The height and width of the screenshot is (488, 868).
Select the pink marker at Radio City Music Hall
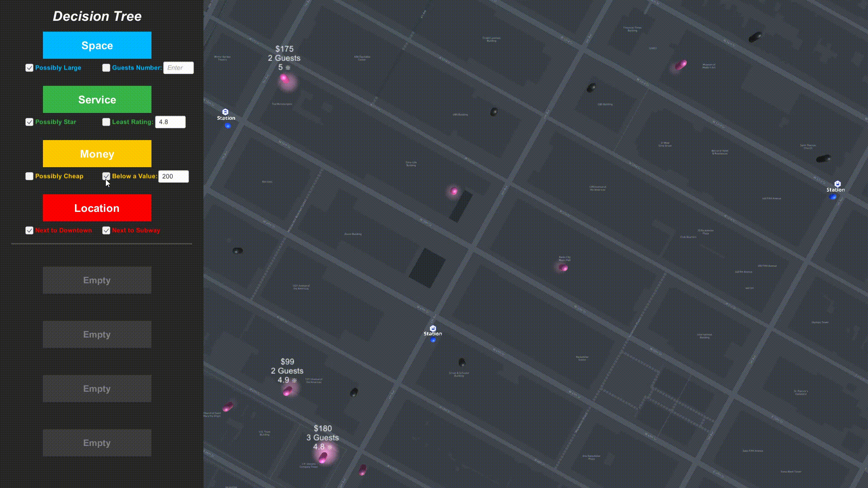(563, 267)
